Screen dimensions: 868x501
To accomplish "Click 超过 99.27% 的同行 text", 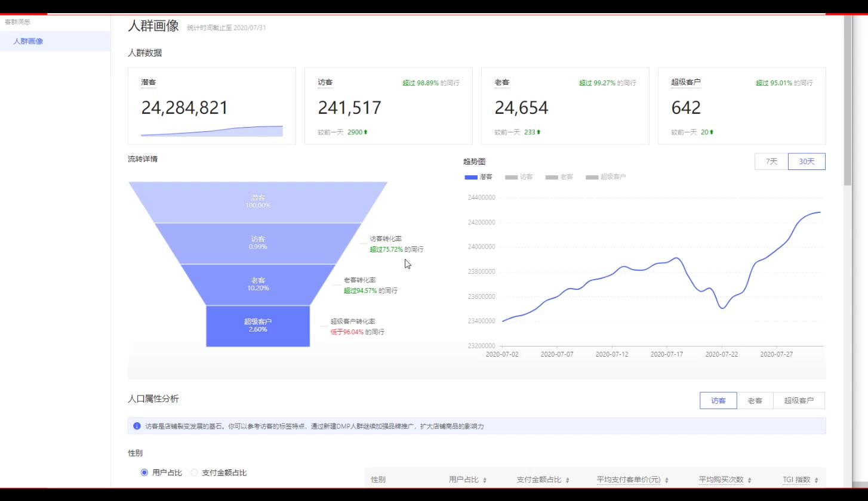I will [x=608, y=83].
